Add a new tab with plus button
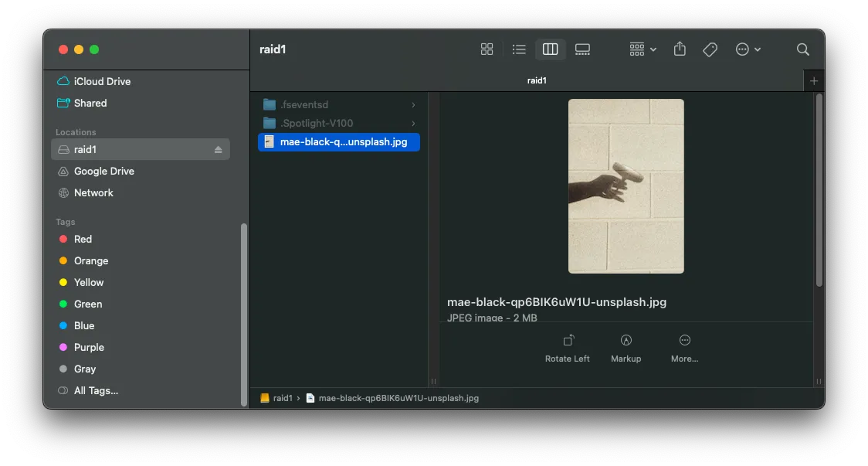Image resolution: width=868 pixels, height=466 pixels. click(813, 80)
